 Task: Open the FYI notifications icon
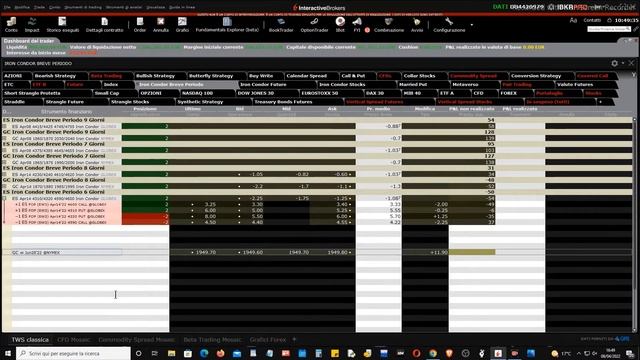coord(357,24)
